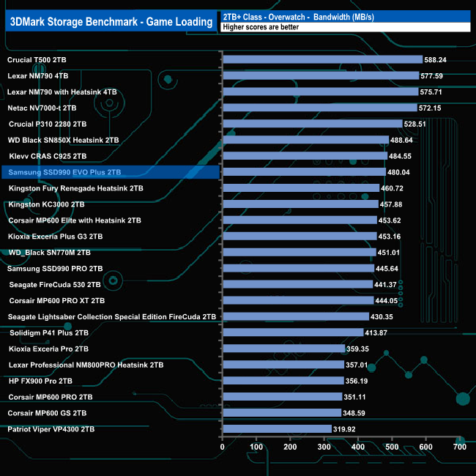Click the 'Solidigm P41 Plus 2TB' label
The width and height of the screenshot is (476, 476).
(x=49, y=333)
